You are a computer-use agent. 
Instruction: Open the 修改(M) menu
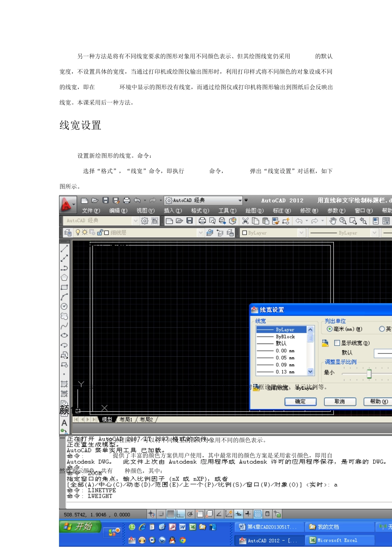[309, 211]
